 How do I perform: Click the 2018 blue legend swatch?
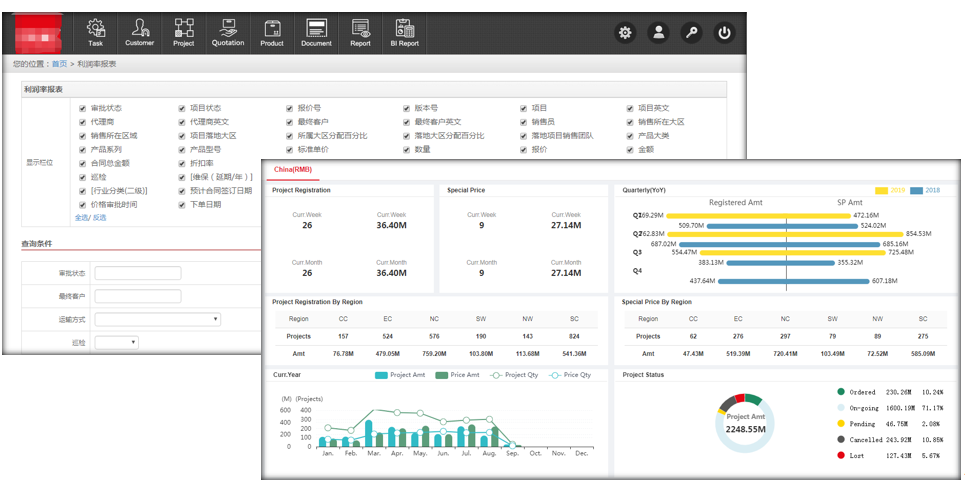(916, 191)
